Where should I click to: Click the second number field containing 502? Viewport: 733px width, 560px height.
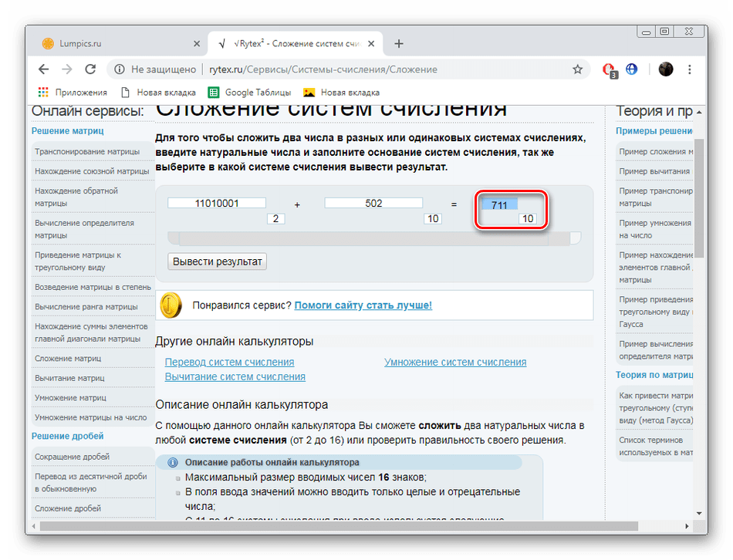click(373, 203)
